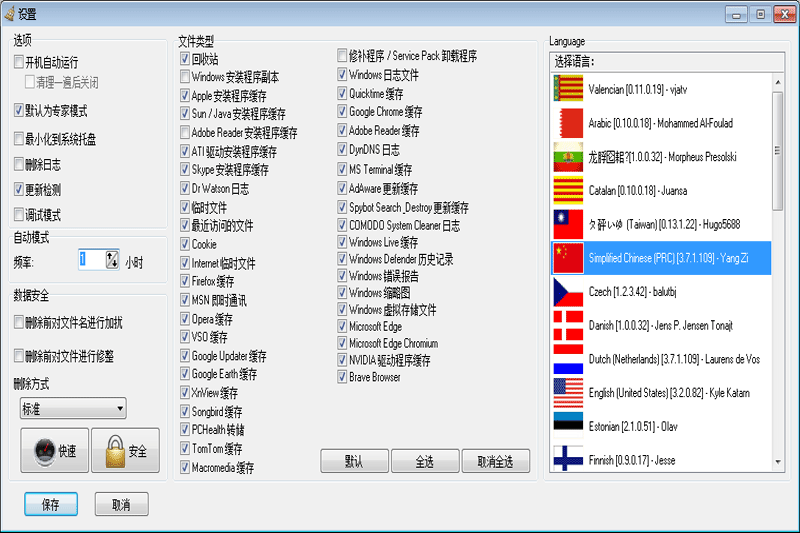Click the Valencian flag icon
This screenshot has height=533, width=800.
coord(568,89)
